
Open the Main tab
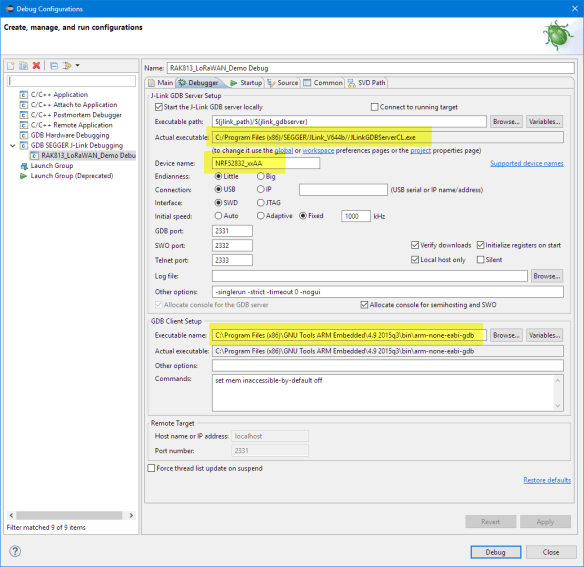click(x=161, y=83)
